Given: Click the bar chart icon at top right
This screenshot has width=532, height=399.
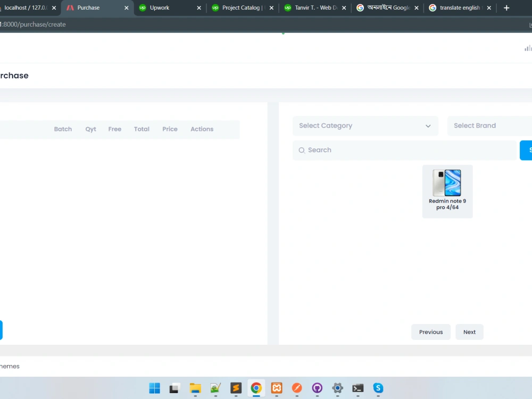Looking at the screenshot, I should [528, 48].
